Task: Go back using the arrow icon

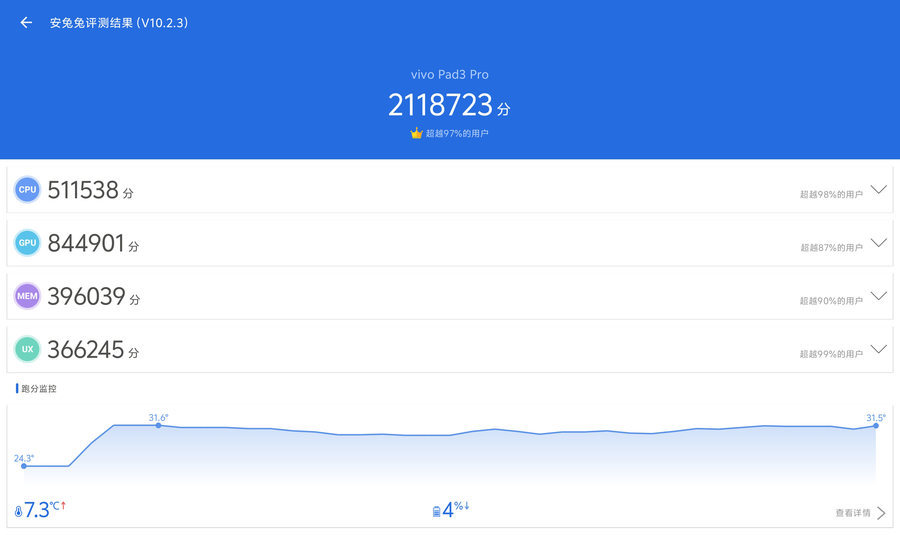Action: tap(26, 22)
